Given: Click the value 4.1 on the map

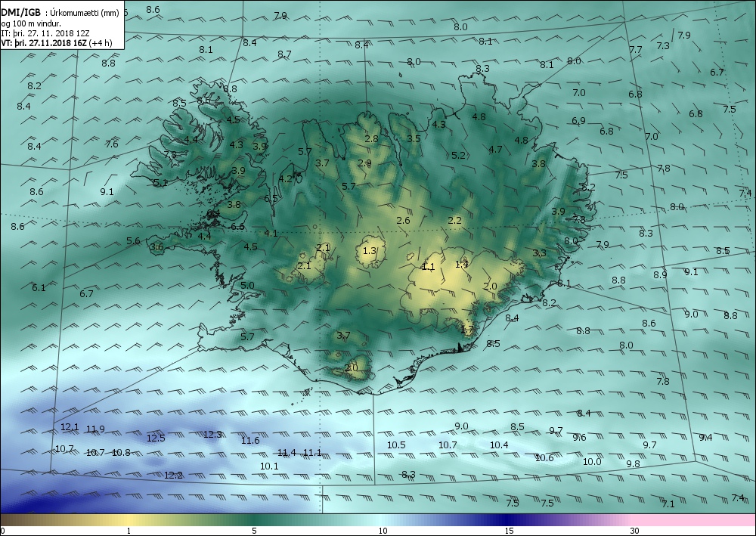Looking at the screenshot, I should point(271,234).
